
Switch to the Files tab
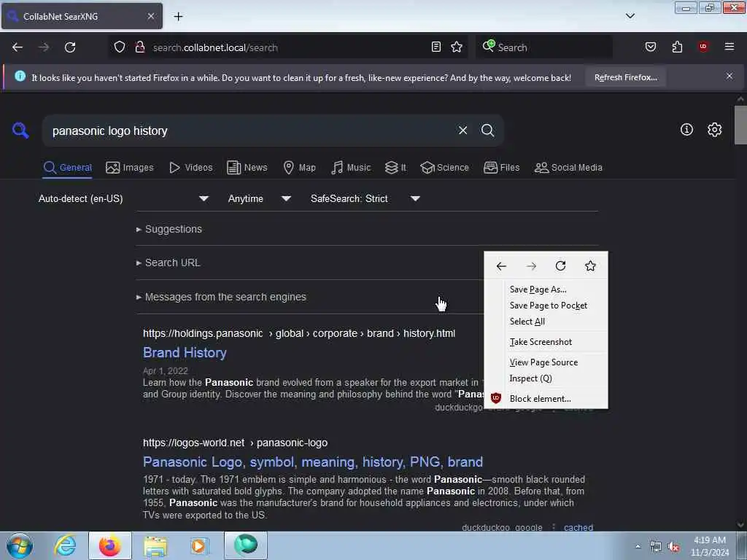tap(501, 168)
